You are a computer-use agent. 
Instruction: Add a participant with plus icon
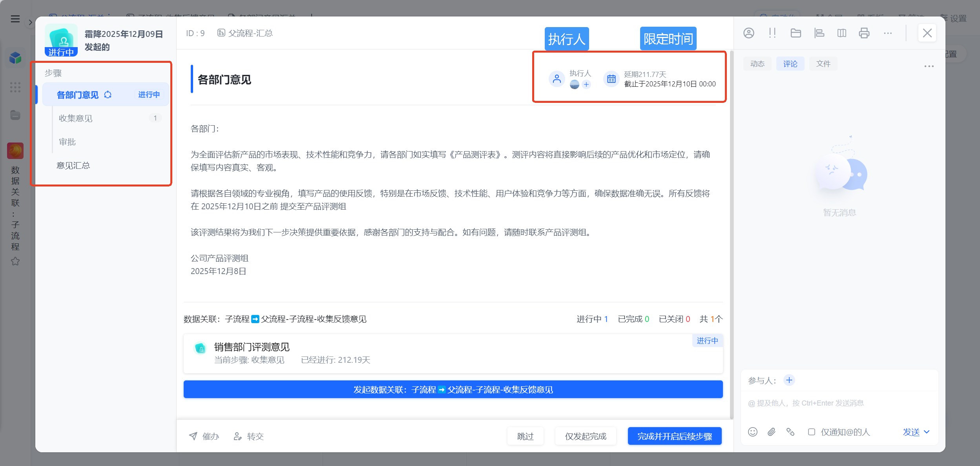coord(789,380)
